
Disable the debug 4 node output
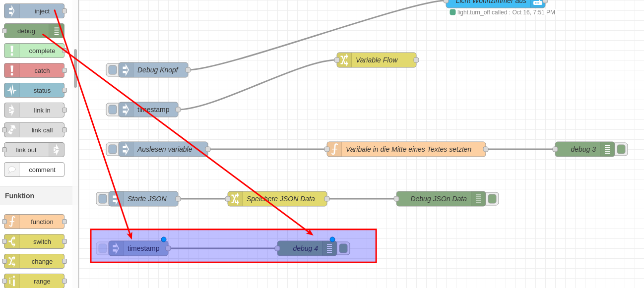pyautogui.click(x=343, y=248)
